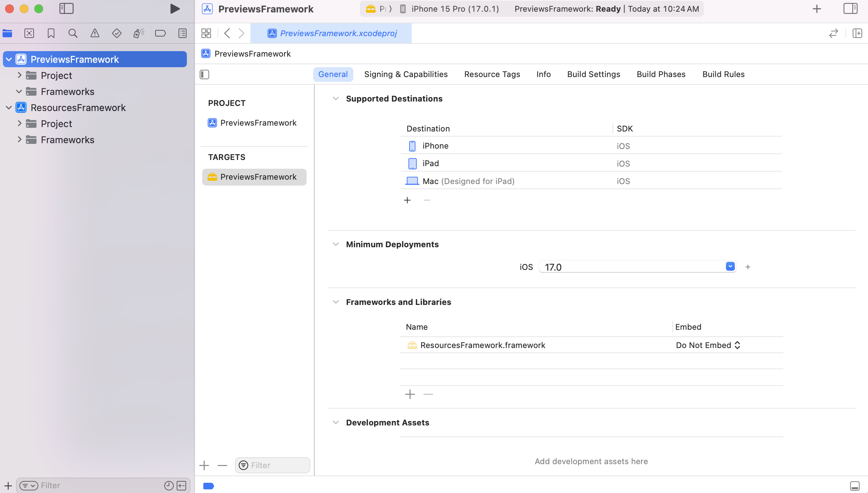Screen dimensions: 868x493
Task: Switch to the Resource Tags tab
Action: (492, 74)
